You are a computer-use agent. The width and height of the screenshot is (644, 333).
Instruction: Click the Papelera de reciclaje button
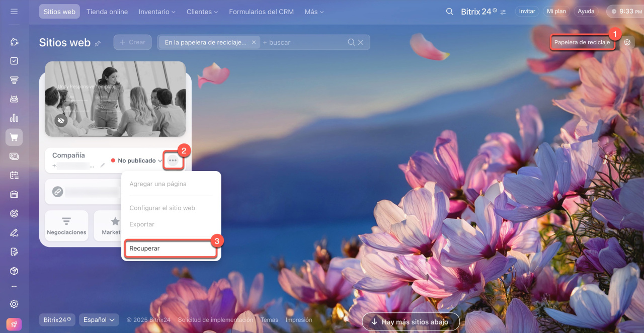pos(582,43)
